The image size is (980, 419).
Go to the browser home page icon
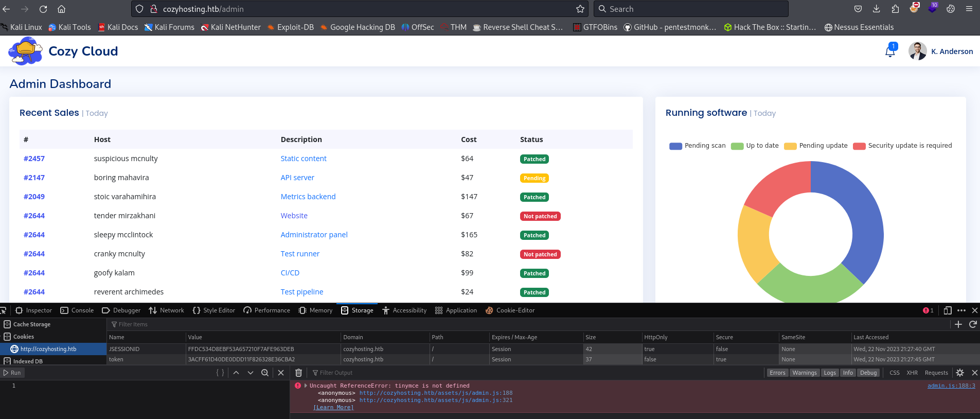tap(61, 9)
